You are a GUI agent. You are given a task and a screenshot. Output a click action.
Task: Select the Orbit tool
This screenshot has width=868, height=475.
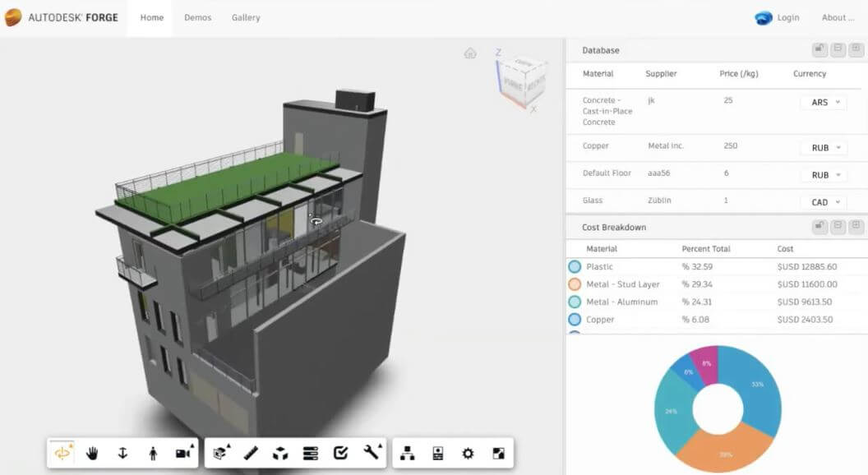tap(62, 451)
